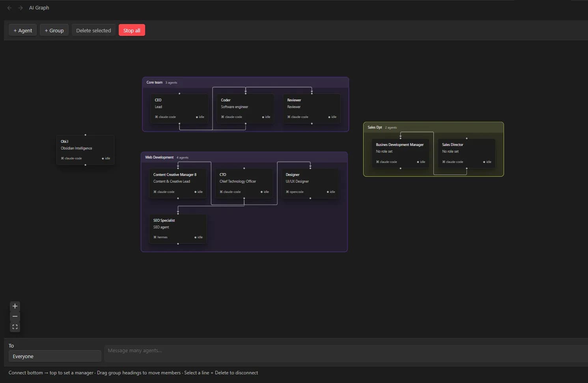Select the CEO agent node
This screenshot has height=383, width=588.
[x=179, y=108]
